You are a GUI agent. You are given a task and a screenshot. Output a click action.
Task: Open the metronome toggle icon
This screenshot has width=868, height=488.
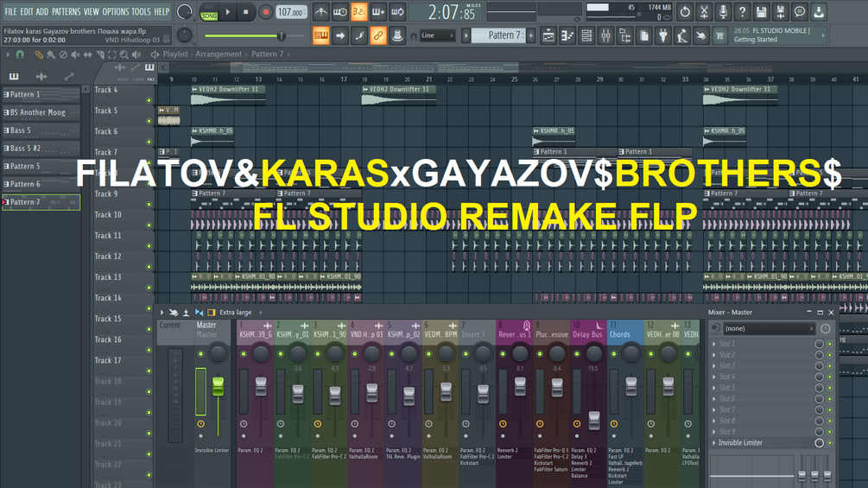click(x=320, y=12)
